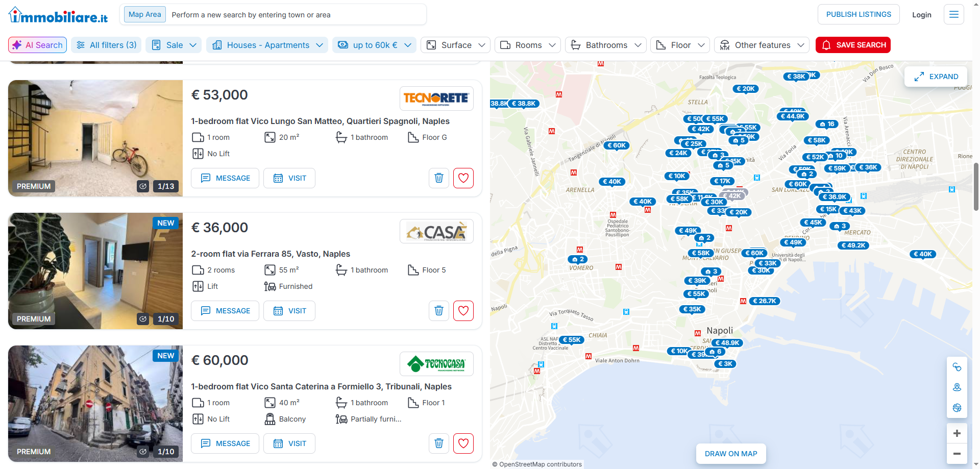Request a visit for the €60,000 flat
The height and width of the screenshot is (469, 980).
tap(289, 443)
